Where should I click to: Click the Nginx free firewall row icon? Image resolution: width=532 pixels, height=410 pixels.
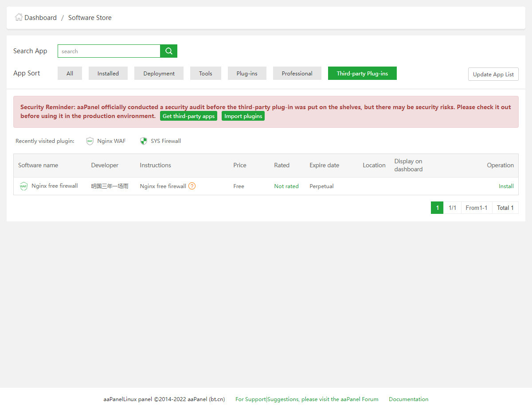coord(23,186)
